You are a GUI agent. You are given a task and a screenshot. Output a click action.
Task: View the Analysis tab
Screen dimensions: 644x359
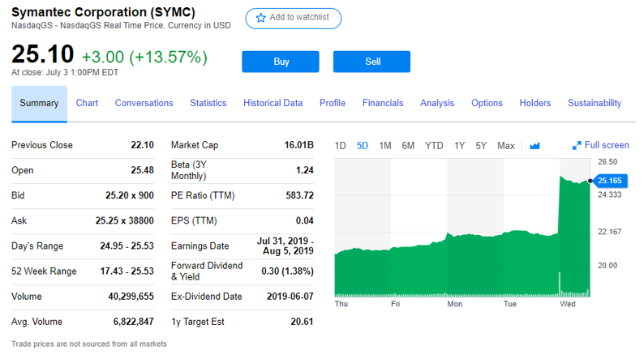437,103
